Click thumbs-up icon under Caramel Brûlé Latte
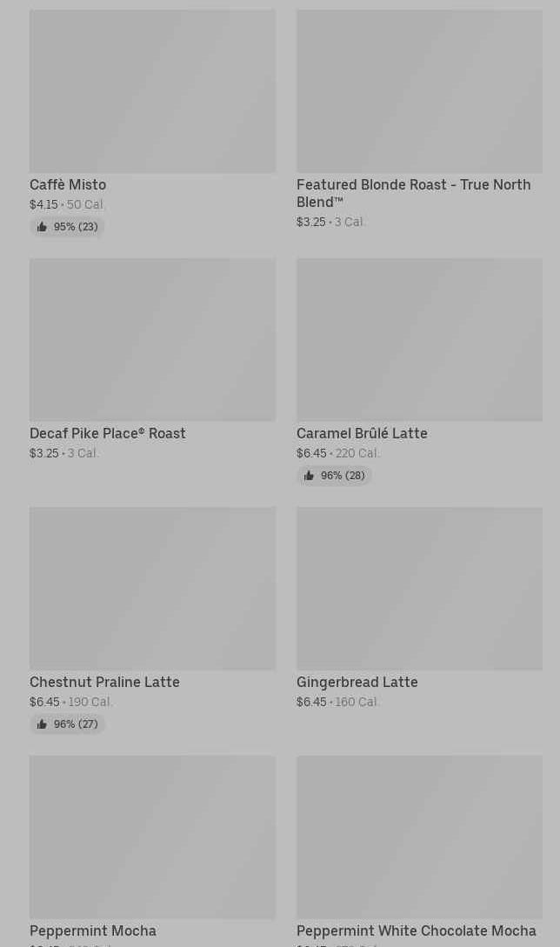The width and height of the screenshot is (560, 947). [x=309, y=476]
